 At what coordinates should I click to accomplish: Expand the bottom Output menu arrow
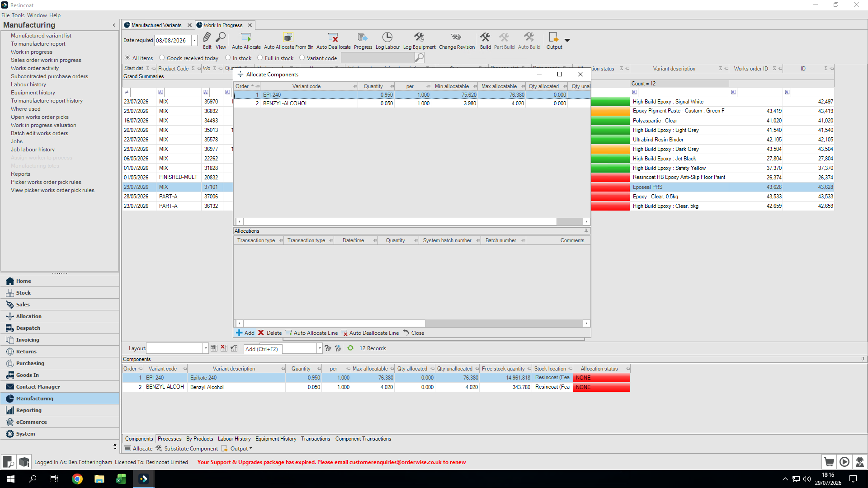tap(250, 448)
